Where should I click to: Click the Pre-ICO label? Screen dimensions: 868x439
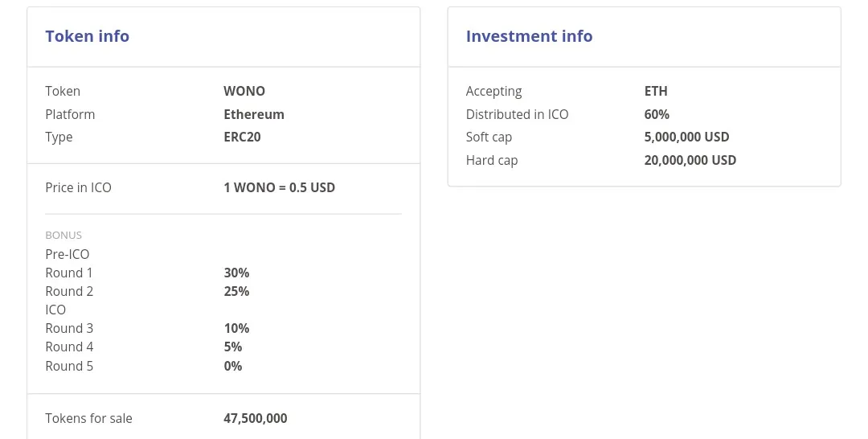67,254
